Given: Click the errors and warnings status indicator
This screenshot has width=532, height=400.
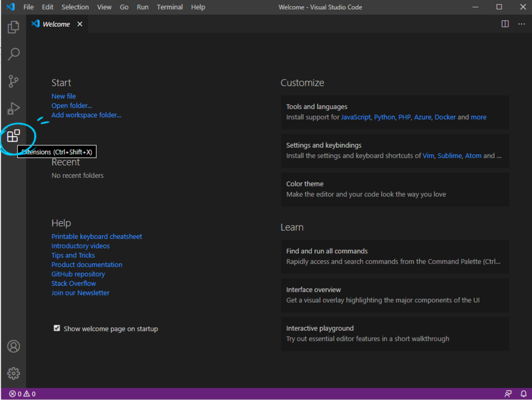Looking at the screenshot, I should point(22,394).
